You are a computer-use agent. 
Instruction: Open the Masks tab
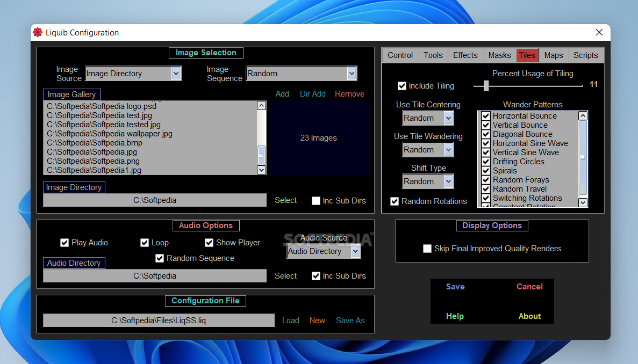click(499, 55)
